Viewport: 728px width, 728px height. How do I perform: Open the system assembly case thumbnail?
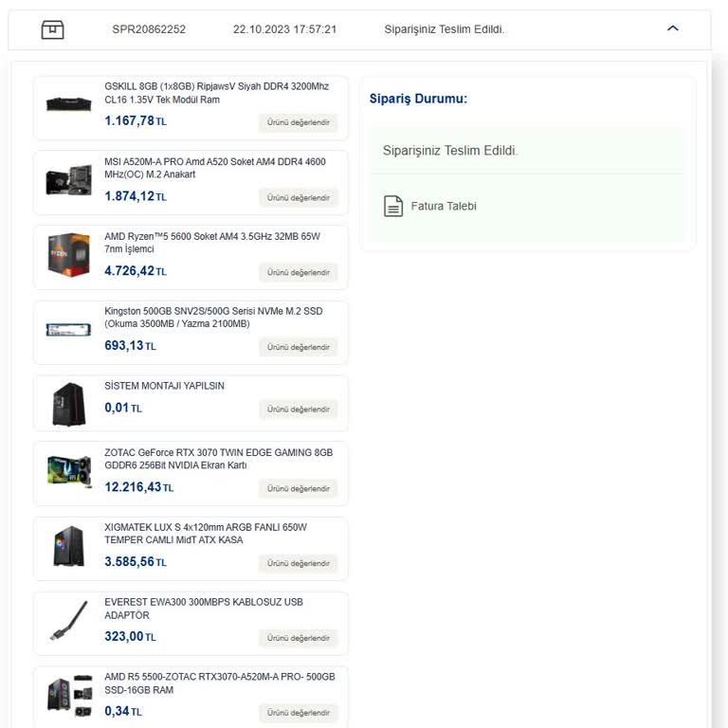pyautogui.click(x=68, y=405)
